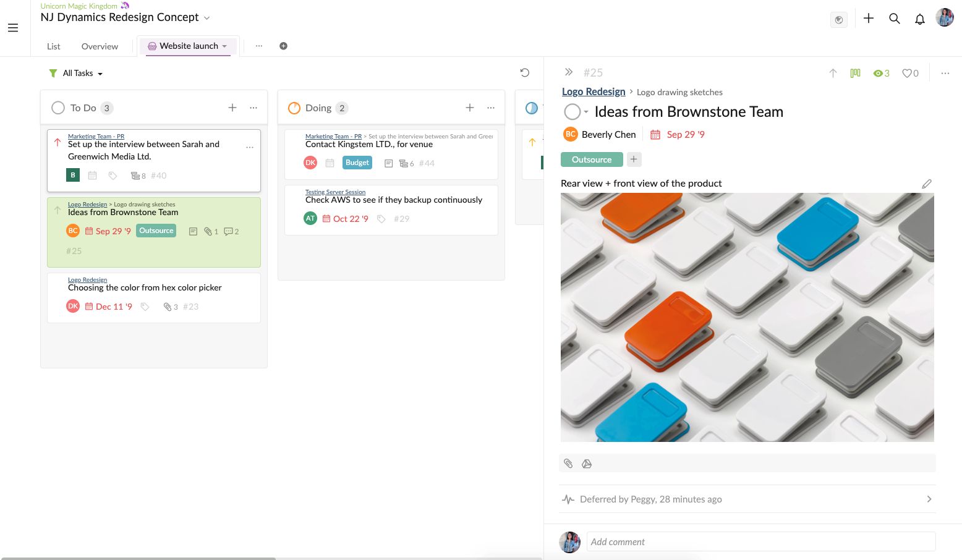962x560 pixels.
Task: Open the Logo Redesign link in detail panel
Action: [594, 91]
